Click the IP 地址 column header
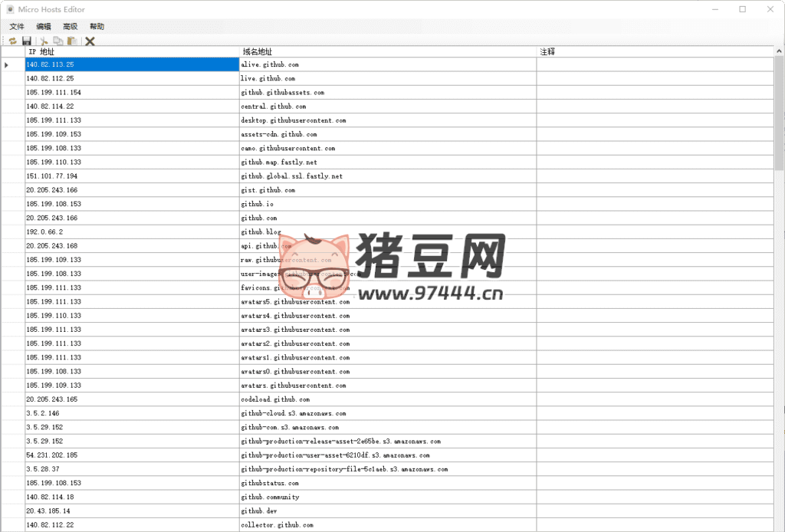This screenshot has height=532, width=785. [132, 51]
